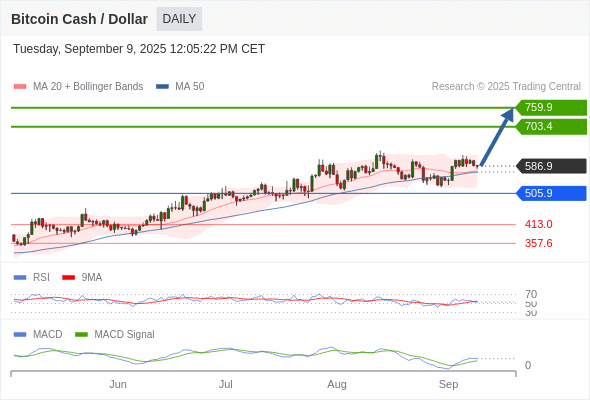Click the blue upward forecast arrow
Image resolution: width=590 pixels, height=400 pixels.
[x=497, y=137]
